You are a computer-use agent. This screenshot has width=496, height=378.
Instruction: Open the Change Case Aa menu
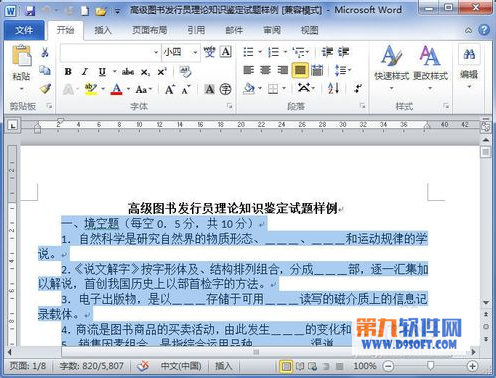[x=143, y=89]
